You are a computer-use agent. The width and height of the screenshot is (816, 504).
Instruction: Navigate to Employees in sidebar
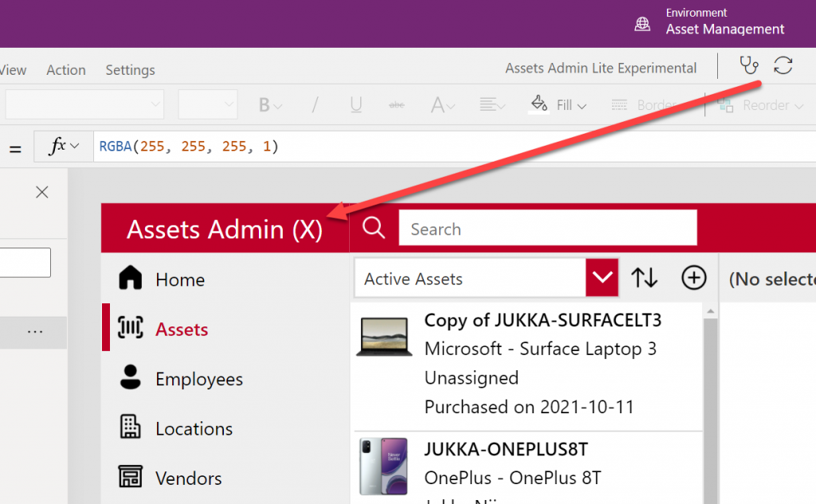click(x=199, y=379)
